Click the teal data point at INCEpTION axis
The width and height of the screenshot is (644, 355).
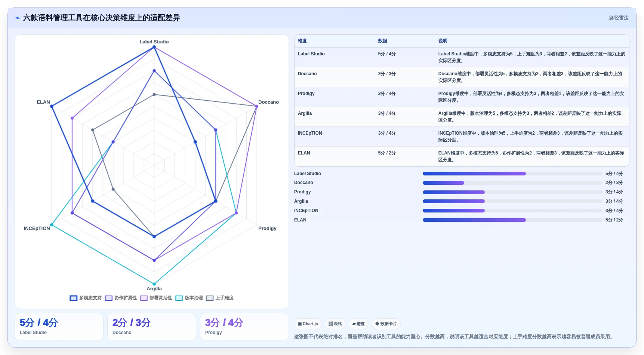[x=52, y=225]
